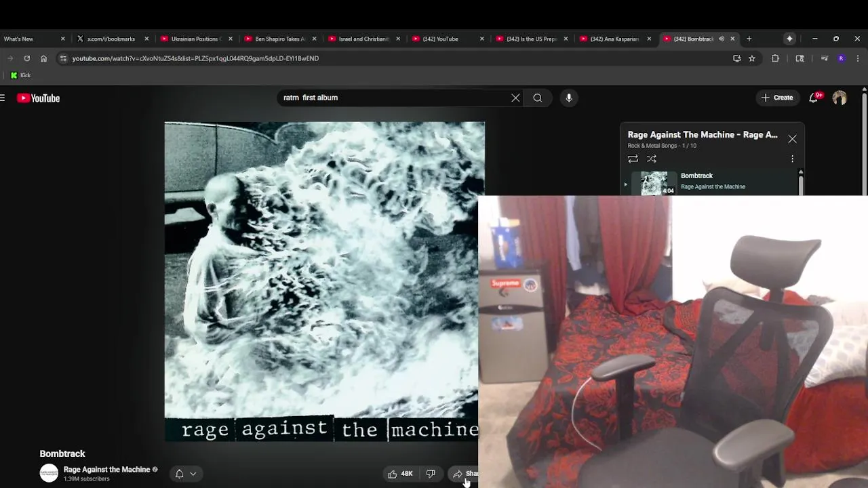The width and height of the screenshot is (868, 488).
Task: Close the What's New tab
Action: (x=63, y=39)
